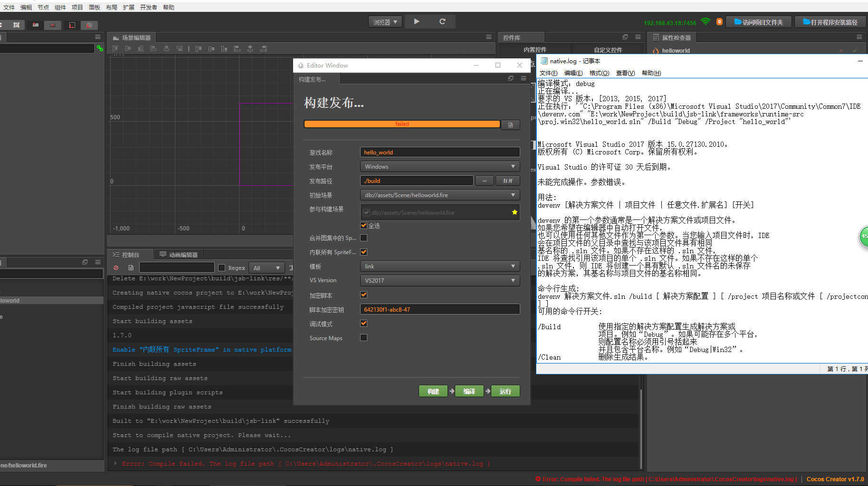Screen dimensions: 868x486
Task: Click the 访问项目文件夹 button
Action: [758, 22]
